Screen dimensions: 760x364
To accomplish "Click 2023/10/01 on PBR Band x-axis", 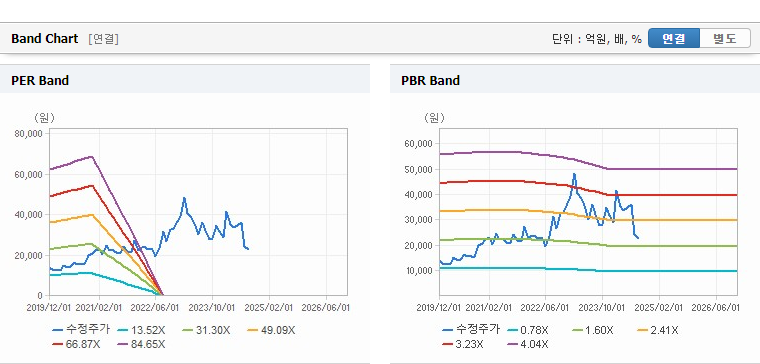I will (x=602, y=308).
